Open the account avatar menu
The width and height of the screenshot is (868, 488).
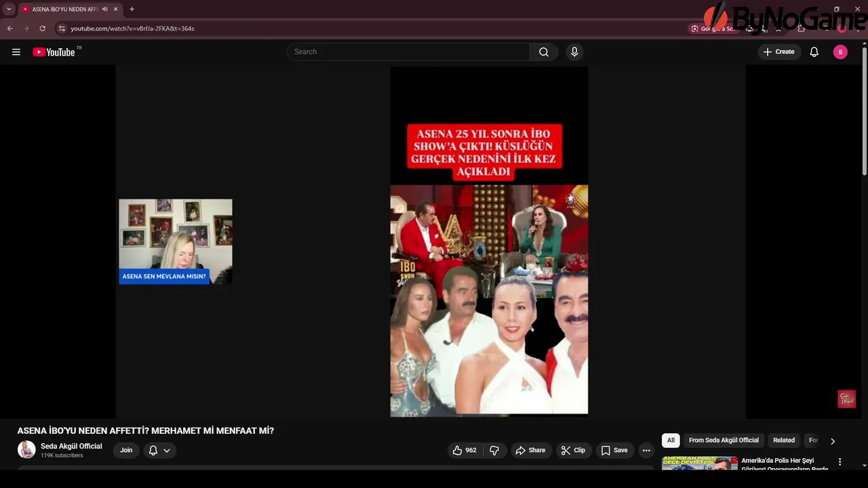coord(840,52)
